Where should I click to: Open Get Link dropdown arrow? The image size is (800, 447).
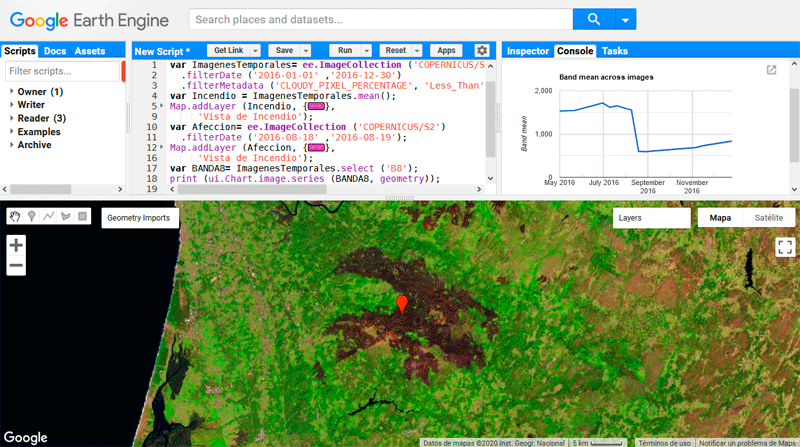click(255, 51)
